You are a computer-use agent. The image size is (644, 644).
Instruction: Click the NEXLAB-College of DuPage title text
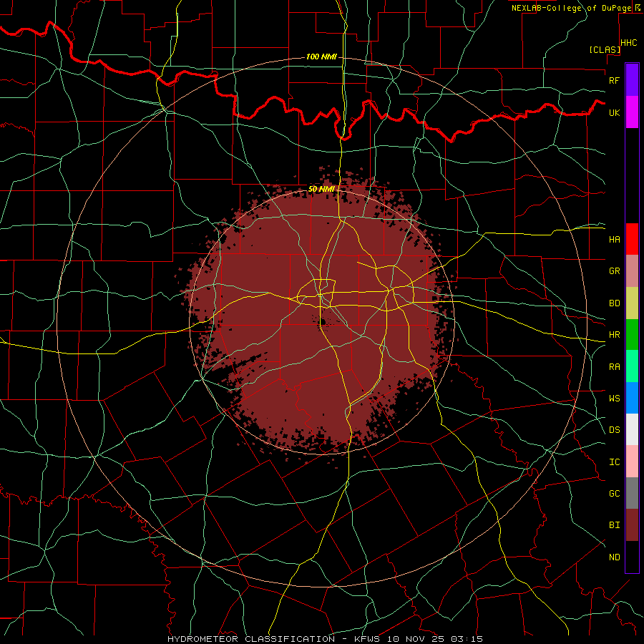coord(571,8)
